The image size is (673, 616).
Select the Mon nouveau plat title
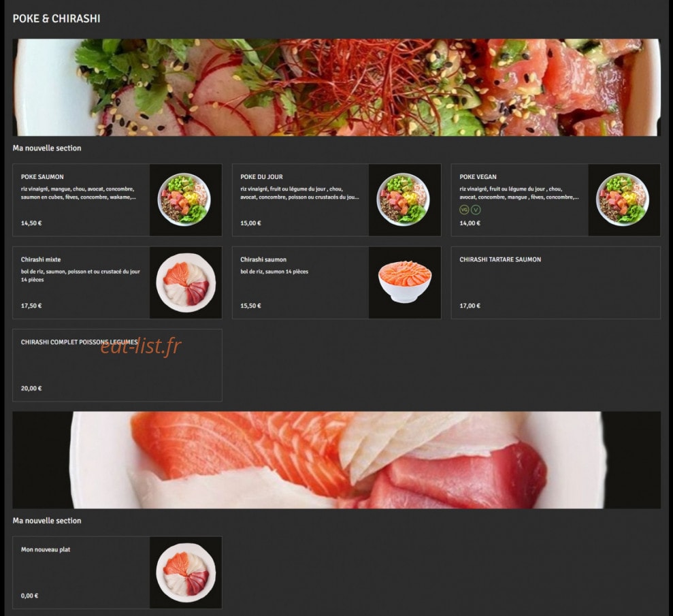46,549
